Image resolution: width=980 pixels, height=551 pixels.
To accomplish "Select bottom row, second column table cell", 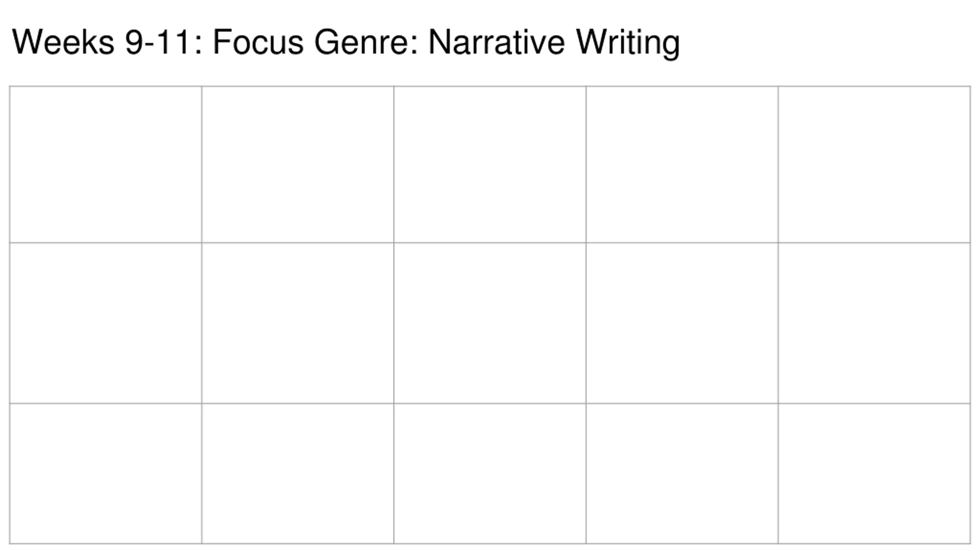I will [298, 473].
